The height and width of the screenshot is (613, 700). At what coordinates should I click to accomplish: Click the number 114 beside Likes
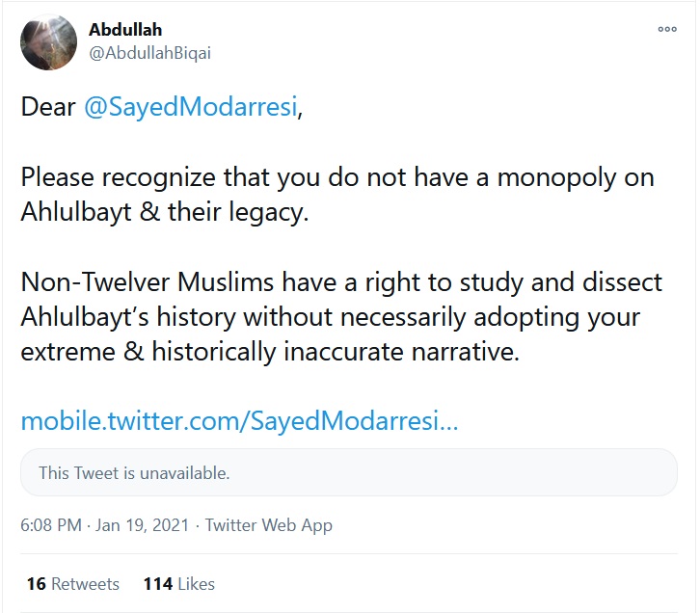[157, 583]
